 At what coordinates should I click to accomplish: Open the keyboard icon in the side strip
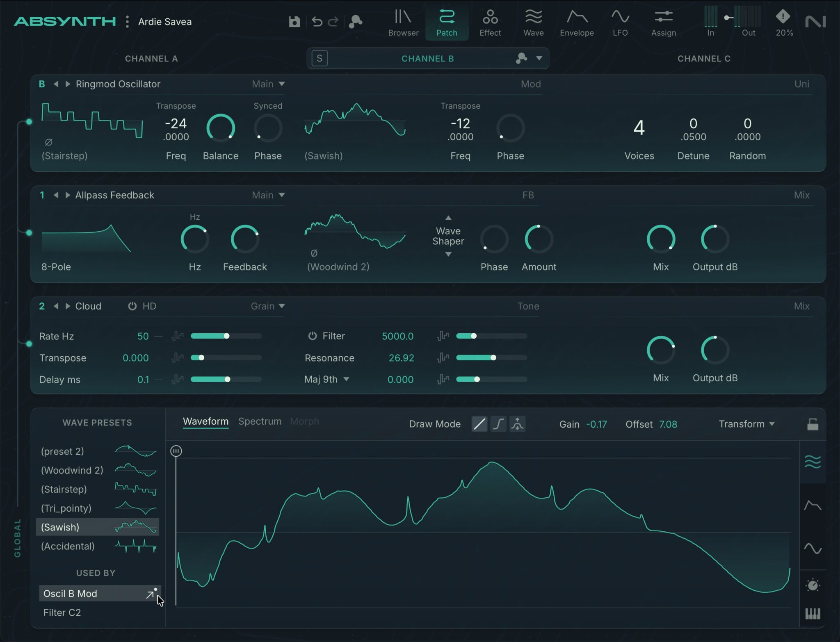click(813, 614)
